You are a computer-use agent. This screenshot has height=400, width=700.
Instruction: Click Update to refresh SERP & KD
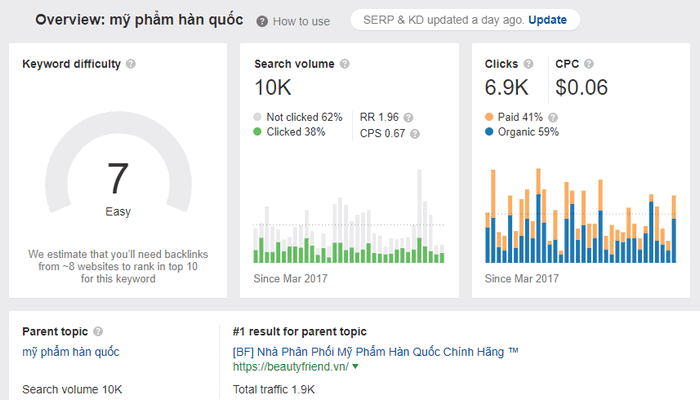click(x=547, y=20)
